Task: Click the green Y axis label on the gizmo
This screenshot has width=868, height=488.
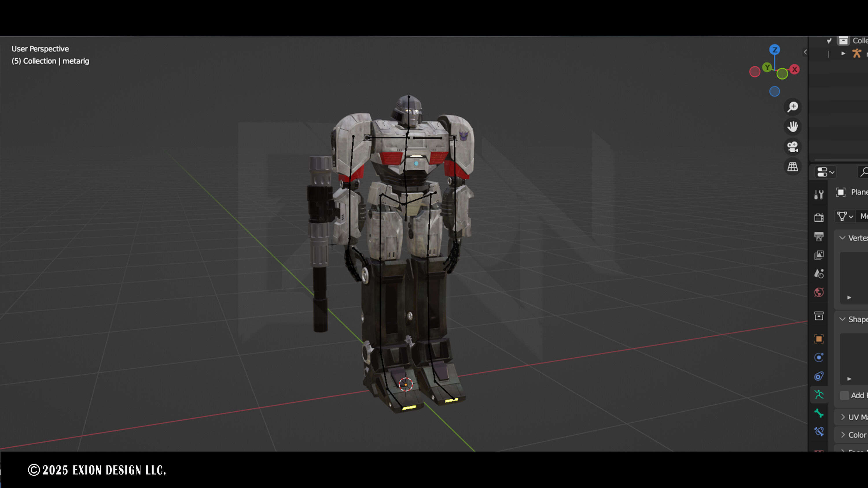Action: tap(767, 67)
